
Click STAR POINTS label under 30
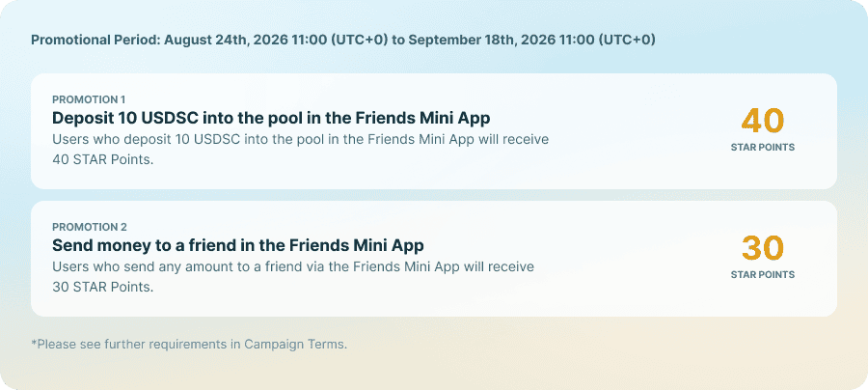pos(763,275)
